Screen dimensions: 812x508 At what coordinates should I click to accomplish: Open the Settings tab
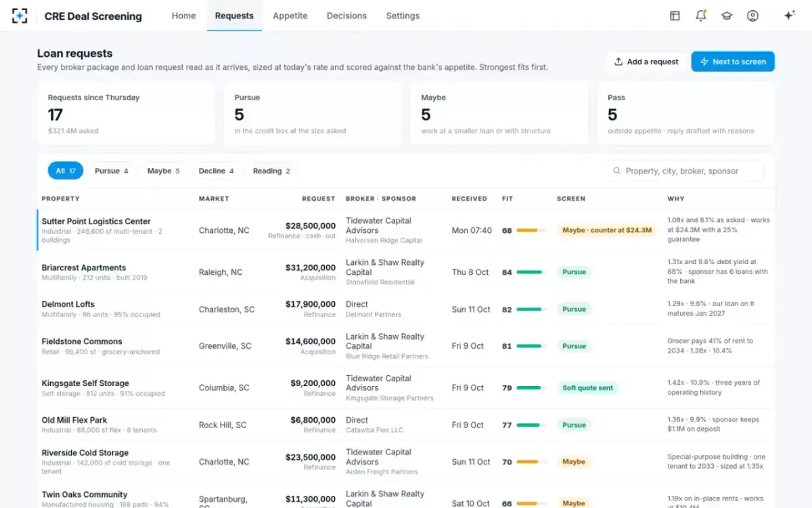tap(403, 16)
